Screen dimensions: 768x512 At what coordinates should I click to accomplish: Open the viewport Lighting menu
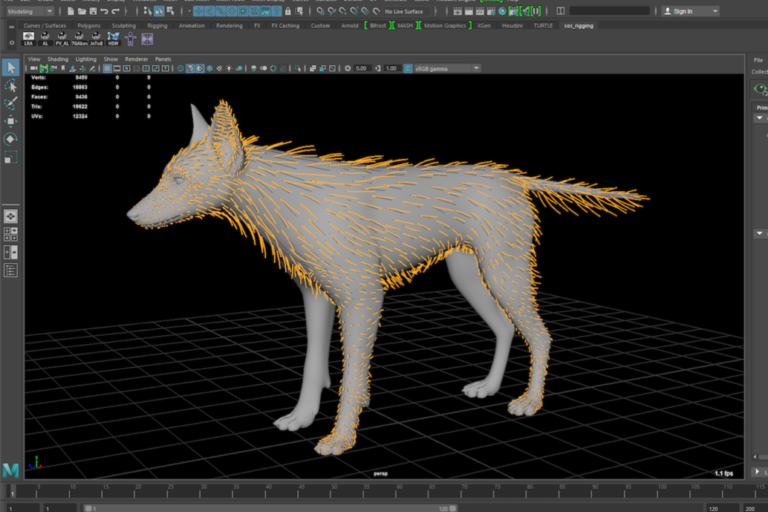86,59
